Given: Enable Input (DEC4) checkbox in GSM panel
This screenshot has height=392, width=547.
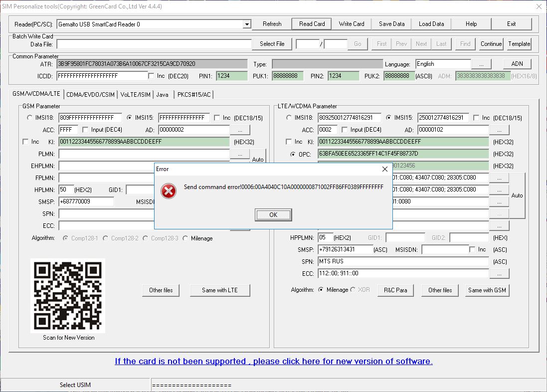Looking at the screenshot, I should (x=86, y=130).
